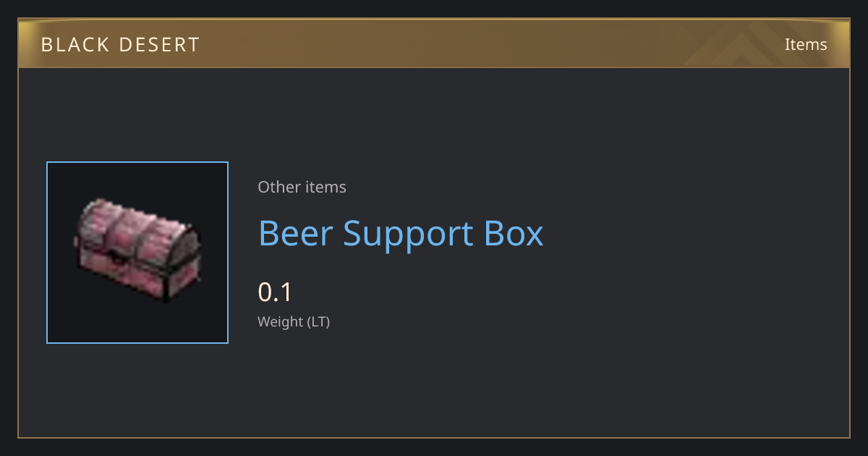This screenshot has height=456, width=868.
Task: Open the Beer Support Box item thumbnail
Action: (x=137, y=253)
